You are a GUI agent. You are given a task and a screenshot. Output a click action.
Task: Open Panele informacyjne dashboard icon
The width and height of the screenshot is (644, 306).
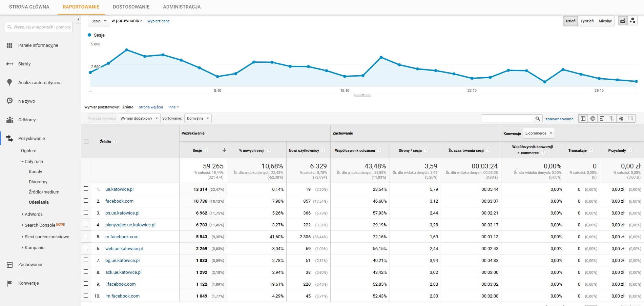point(9,45)
